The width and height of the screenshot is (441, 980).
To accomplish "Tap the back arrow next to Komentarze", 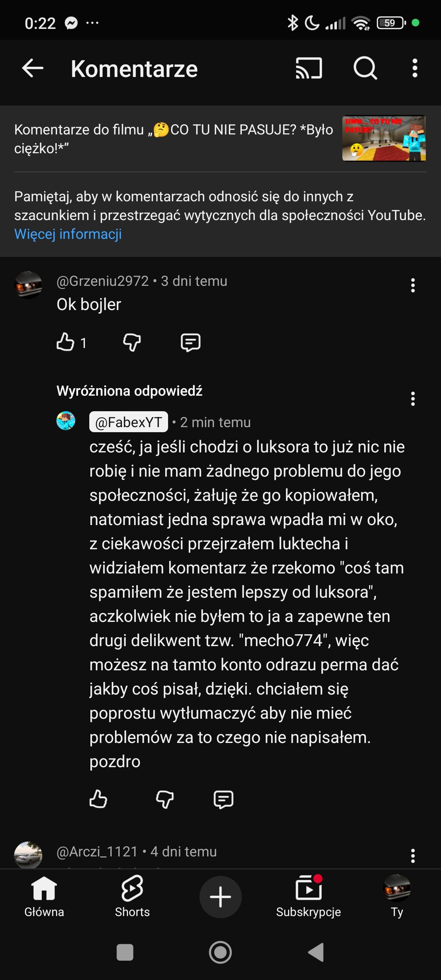I will click(33, 69).
